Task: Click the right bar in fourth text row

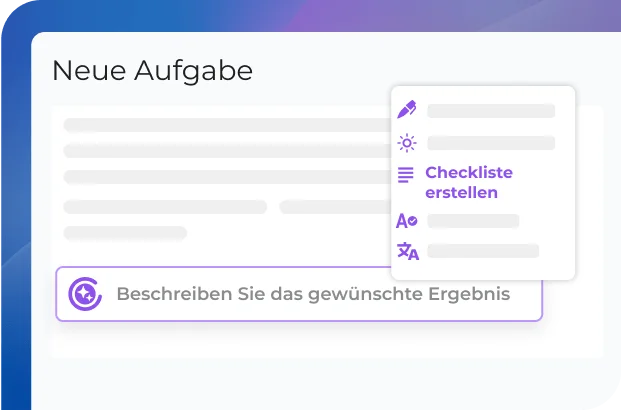Action: 334,207
